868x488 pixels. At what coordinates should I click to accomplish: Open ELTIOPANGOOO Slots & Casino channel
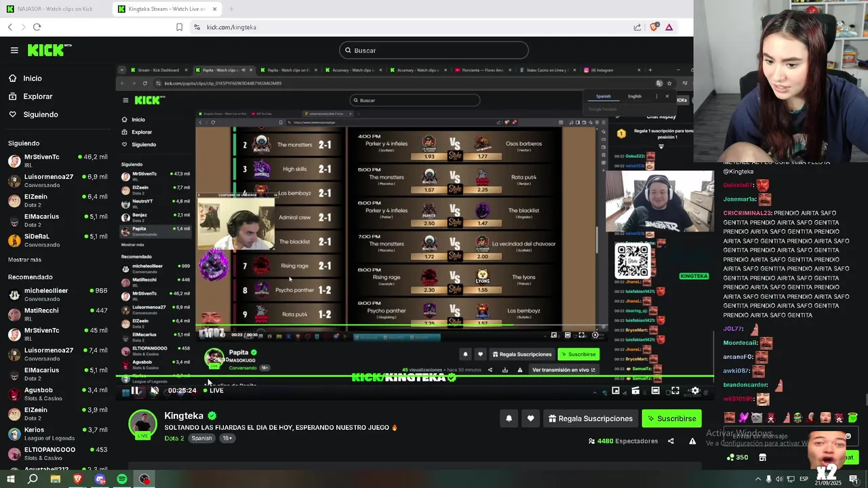(58, 453)
